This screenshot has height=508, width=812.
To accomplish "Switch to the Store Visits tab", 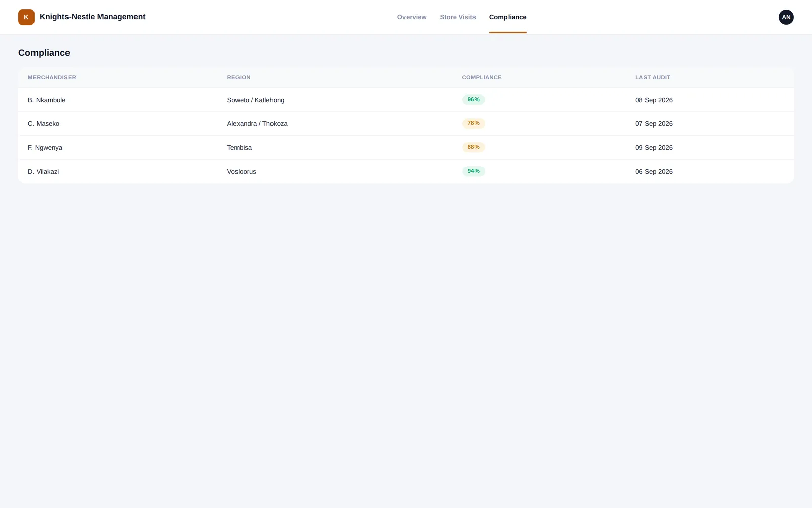I will [x=458, y=17].
